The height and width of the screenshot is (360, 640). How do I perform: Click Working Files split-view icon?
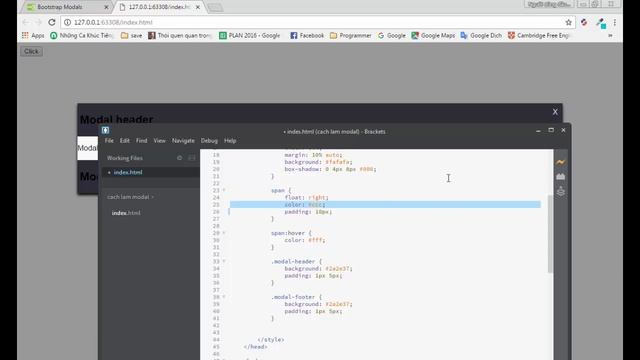click(191, 158)
